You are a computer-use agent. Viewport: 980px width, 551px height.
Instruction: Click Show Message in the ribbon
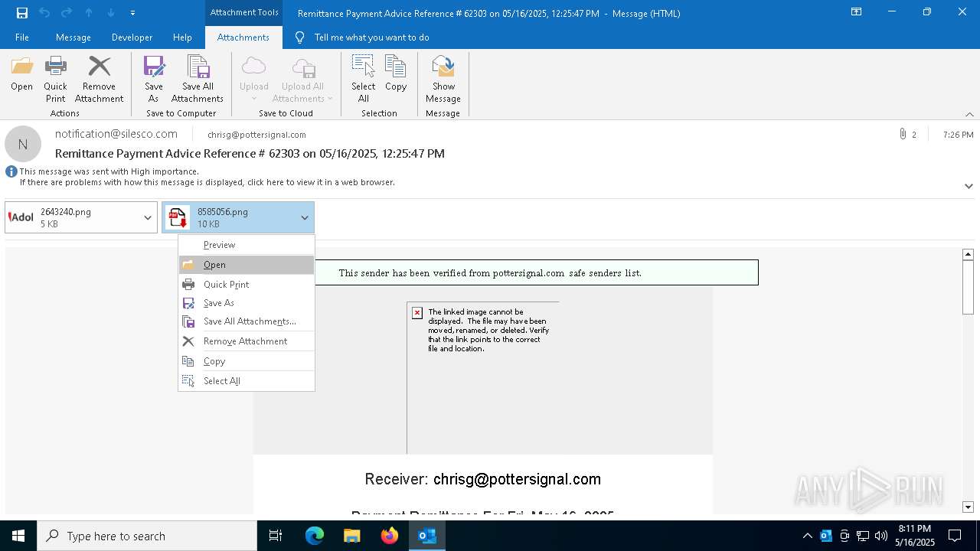[x=443, y=80]
